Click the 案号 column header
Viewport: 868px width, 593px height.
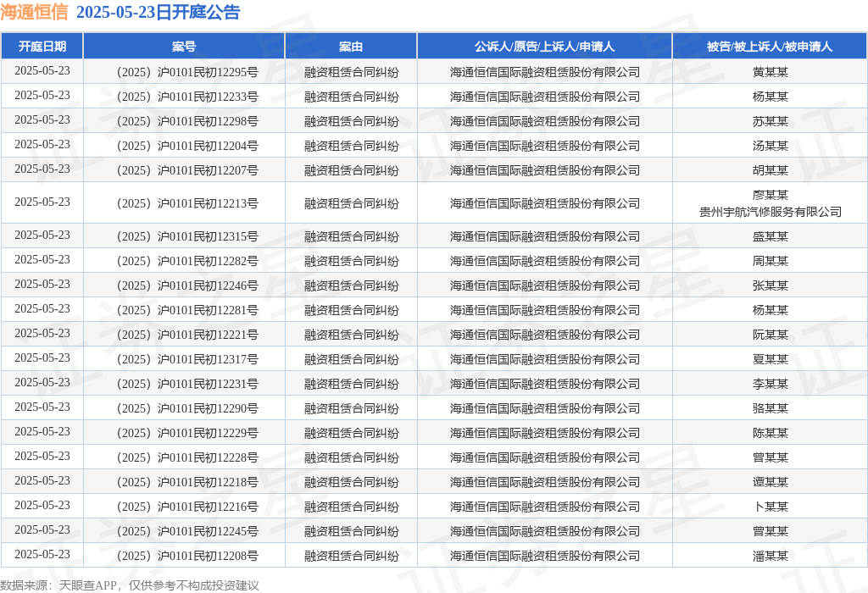pyautogui.click(x=184, y=47)
